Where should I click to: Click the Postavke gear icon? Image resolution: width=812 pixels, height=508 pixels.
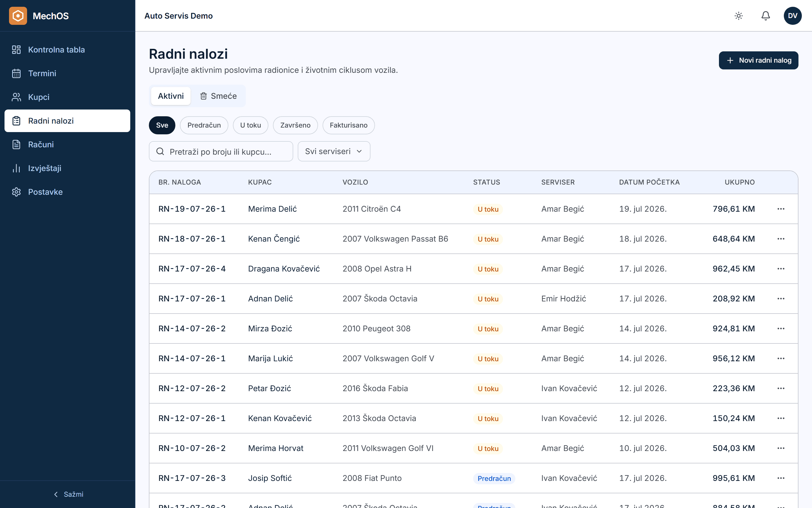(16, 192)
